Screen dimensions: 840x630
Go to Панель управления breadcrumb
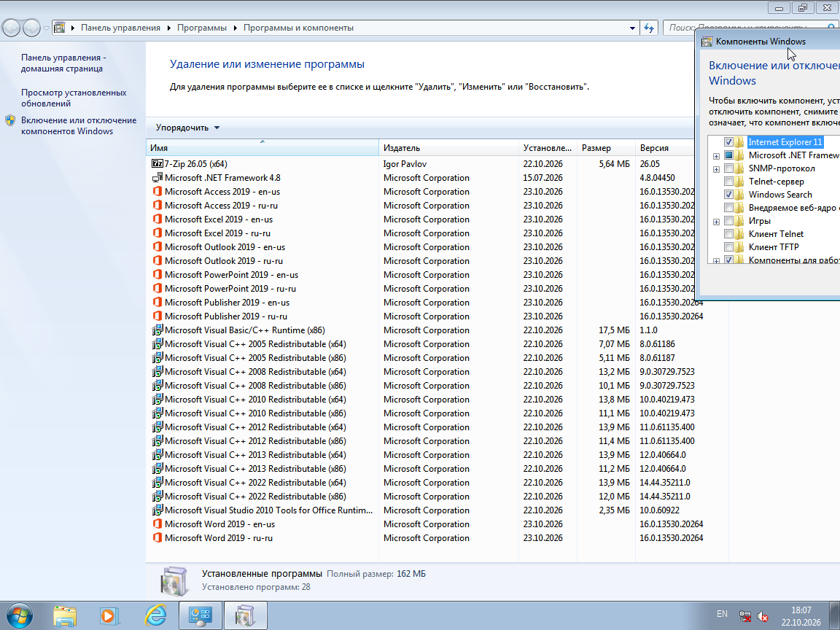coord(120,28)
